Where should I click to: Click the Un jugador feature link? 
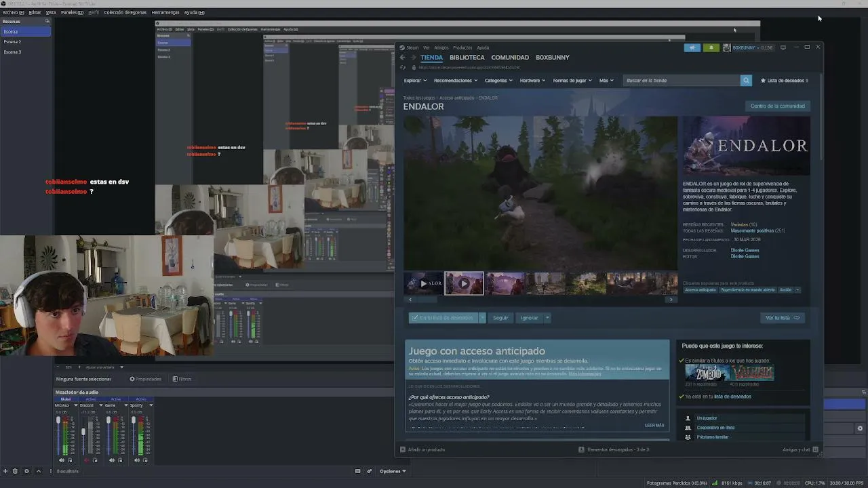click(707, 418)
